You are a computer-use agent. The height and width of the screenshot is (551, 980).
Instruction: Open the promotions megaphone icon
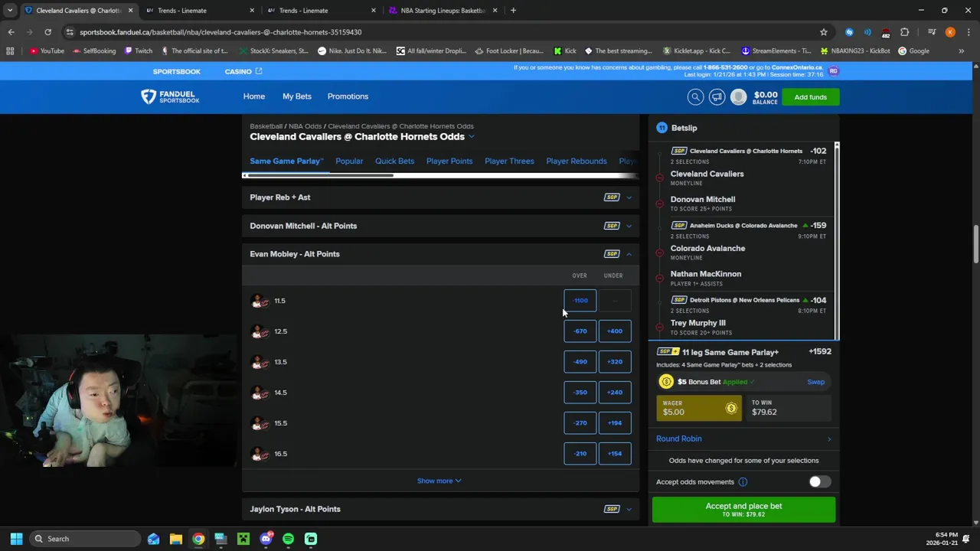(717, 96)
